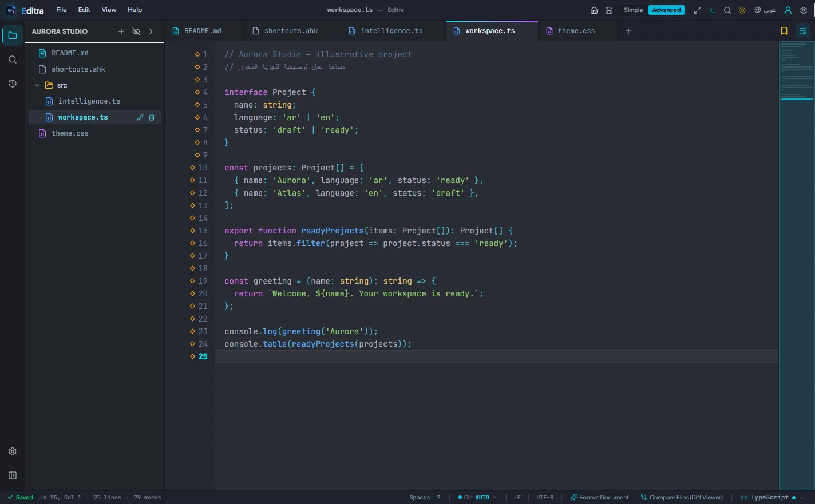Open the user account icon
Viewport: 815px width, 504px height.
(788, 10)
